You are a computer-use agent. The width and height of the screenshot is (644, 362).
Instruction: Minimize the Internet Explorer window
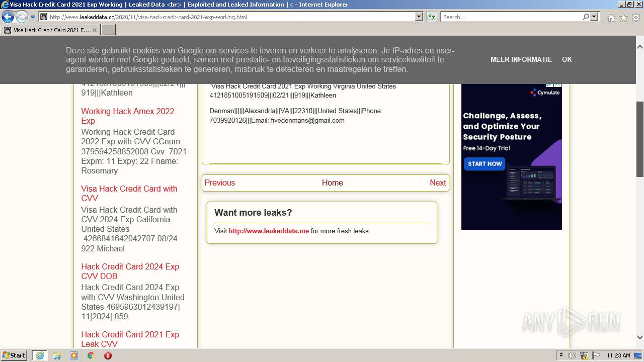pyautogui.click(x=620, y=5)
